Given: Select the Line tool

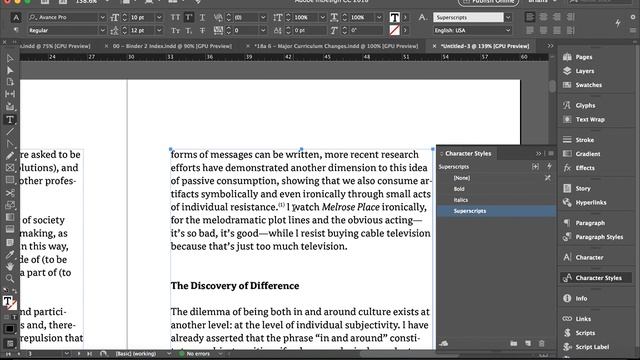Looking at the screenshot, I should coord(10,132).
